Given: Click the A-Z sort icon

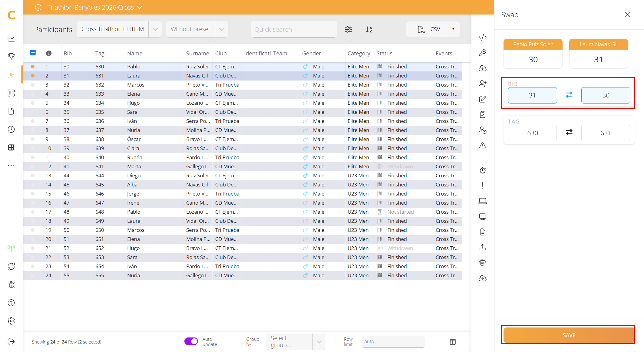Looking at the screenshot, I should [x=369, y=29].
